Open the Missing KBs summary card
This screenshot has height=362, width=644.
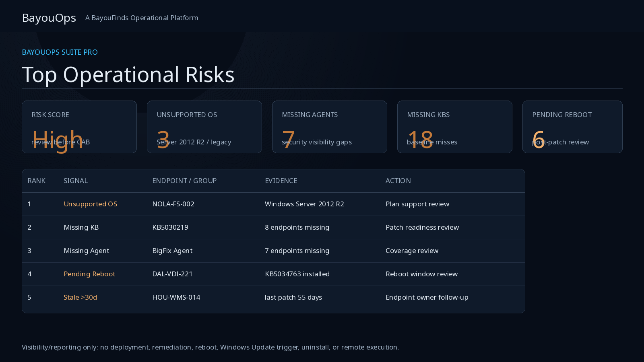pos(455,127)
